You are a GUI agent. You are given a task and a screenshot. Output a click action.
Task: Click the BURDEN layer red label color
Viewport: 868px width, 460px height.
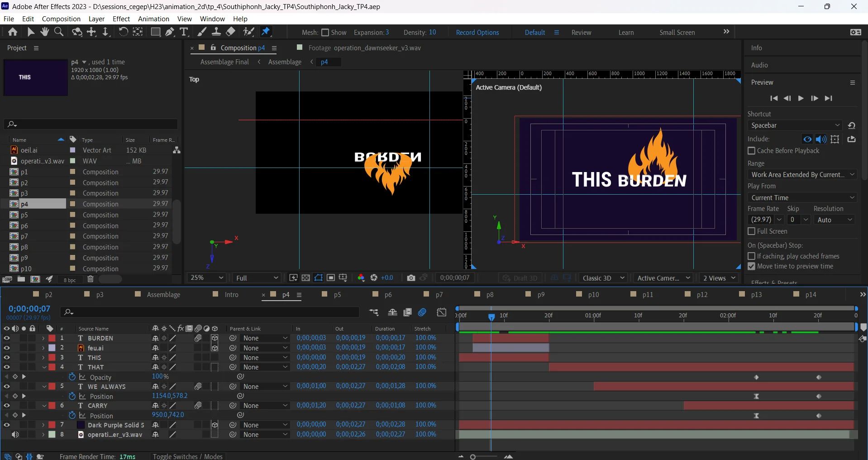52,338
